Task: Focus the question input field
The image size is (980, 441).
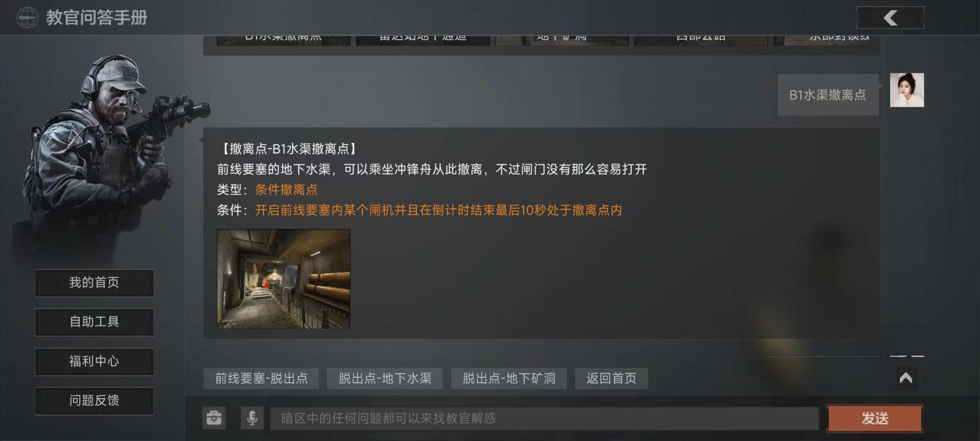Action: point(545,419)
